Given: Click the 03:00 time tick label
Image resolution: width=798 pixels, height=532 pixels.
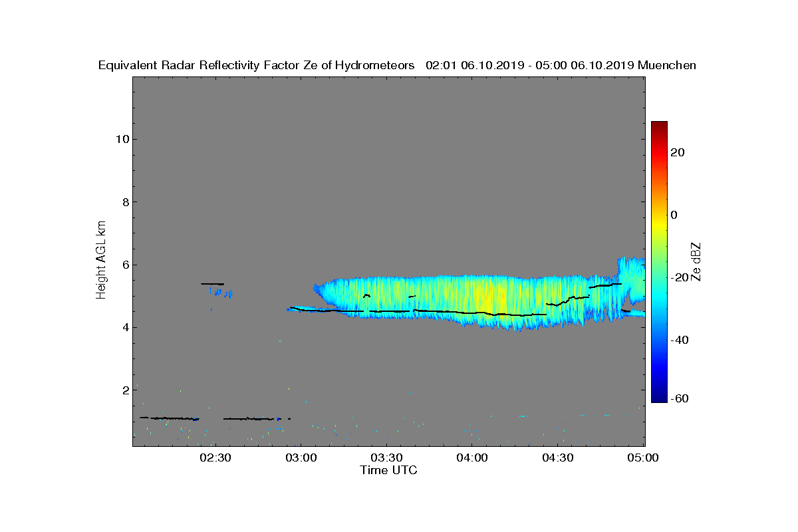Looking at the screenshot, I should coord(301,458).
